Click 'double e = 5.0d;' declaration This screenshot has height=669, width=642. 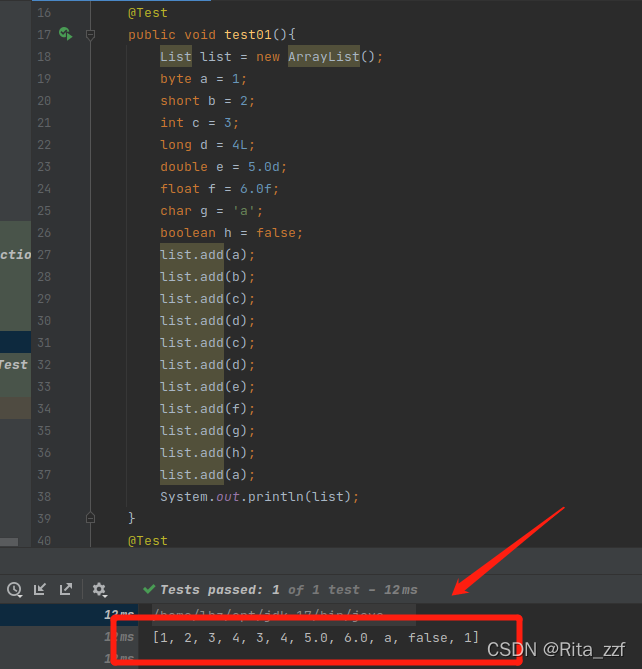click(223, 167)
